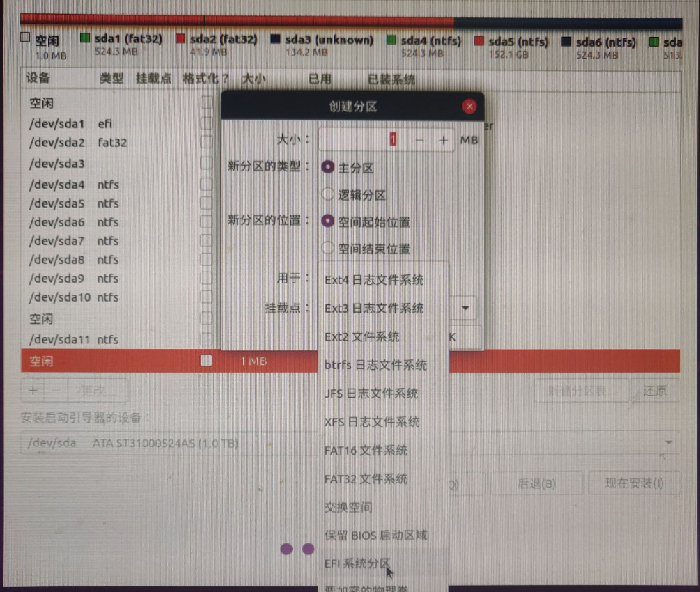Click the red disk usage bar segment
This screenshot has height=592, width=700.
(237, 20)
